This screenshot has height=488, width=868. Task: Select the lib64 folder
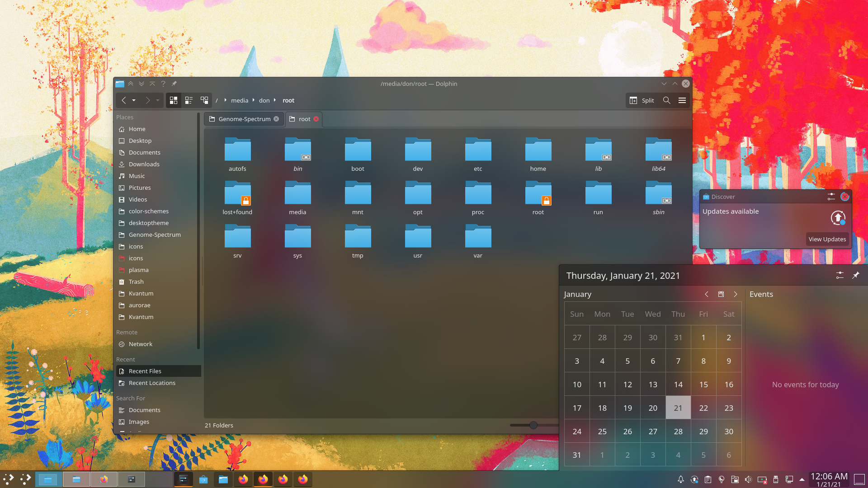pos(658,155)
